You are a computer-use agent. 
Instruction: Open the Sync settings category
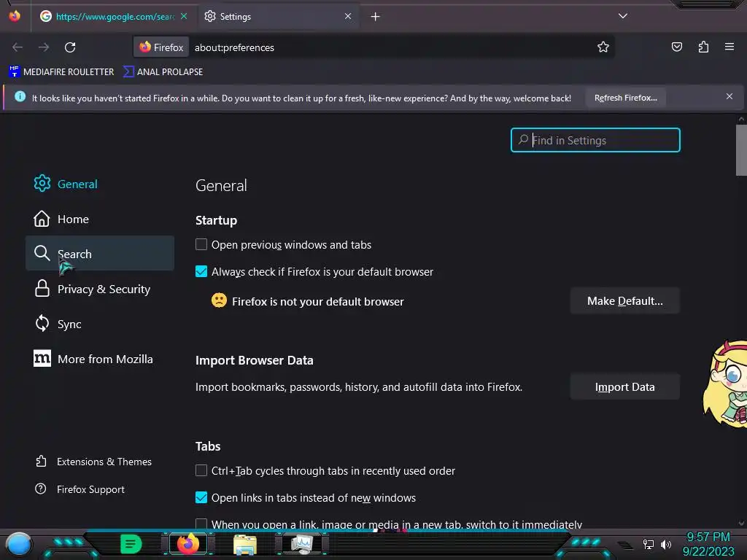point(99,324)
